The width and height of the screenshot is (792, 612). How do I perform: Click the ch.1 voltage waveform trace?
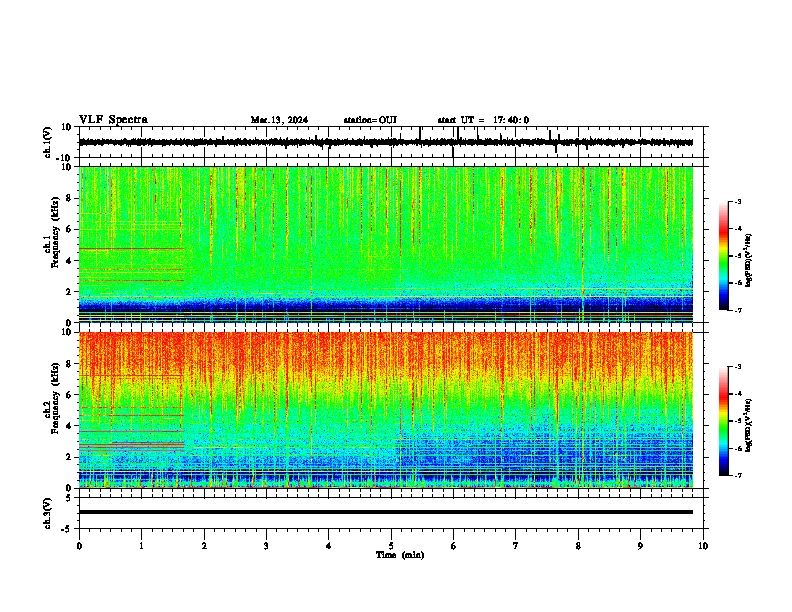(386, 142)
